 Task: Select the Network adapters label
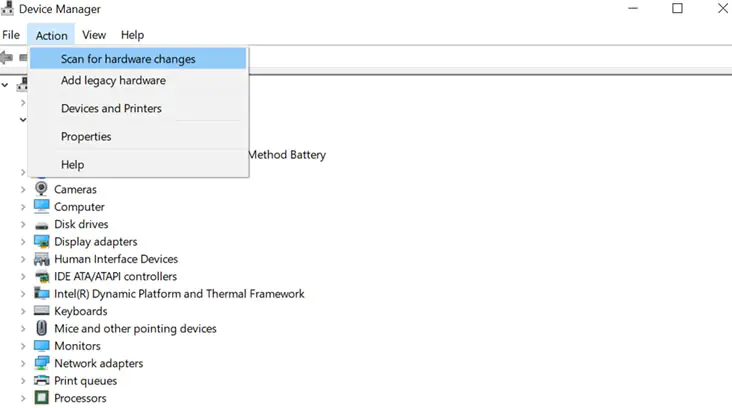click(x=99, y=364)
